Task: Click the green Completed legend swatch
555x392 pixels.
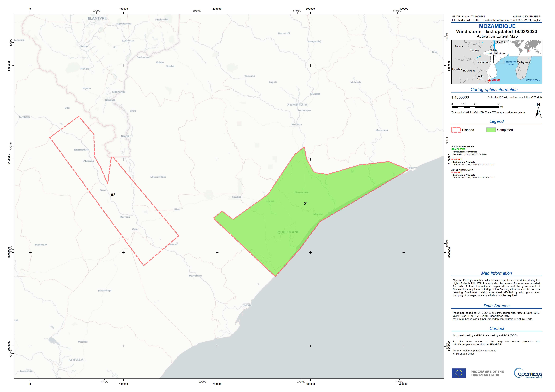Action: tap(491, 130)
